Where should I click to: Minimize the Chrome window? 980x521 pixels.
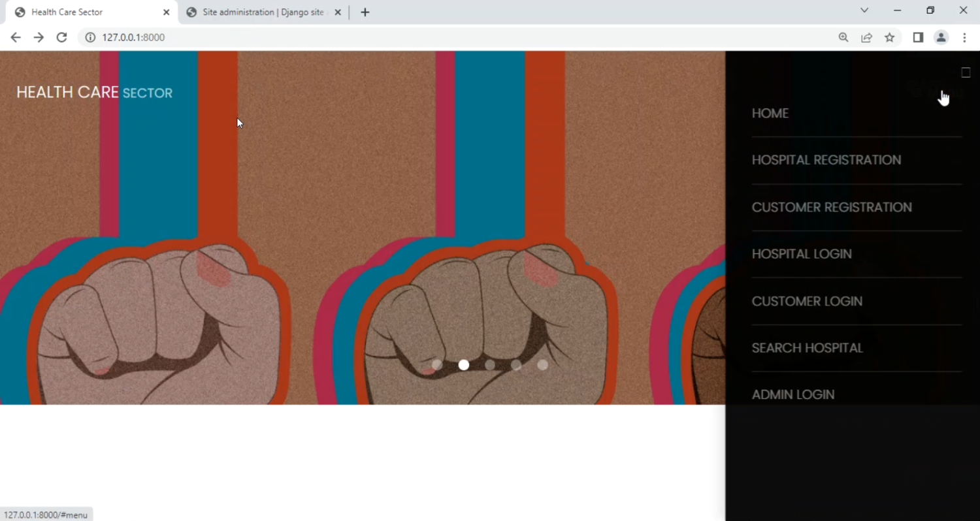click(897, 10)
